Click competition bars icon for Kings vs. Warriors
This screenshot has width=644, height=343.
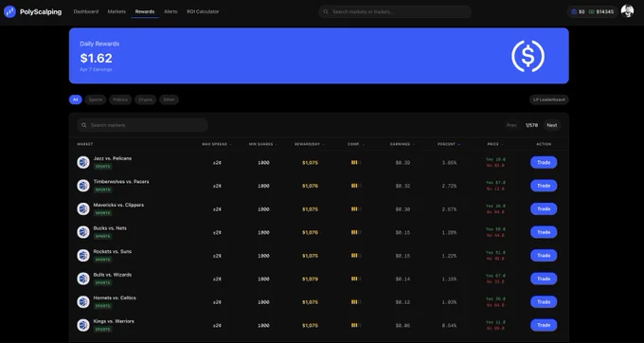(x=356, y=325)
